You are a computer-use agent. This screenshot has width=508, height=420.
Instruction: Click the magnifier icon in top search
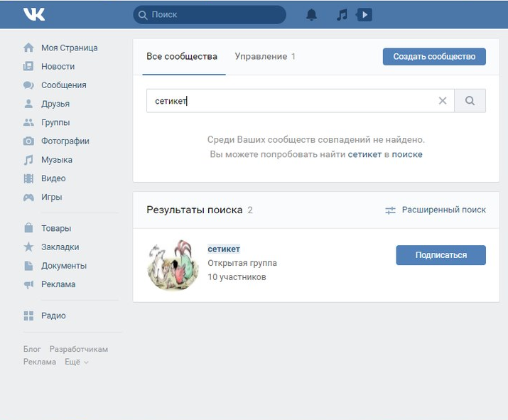coord(143,15)
